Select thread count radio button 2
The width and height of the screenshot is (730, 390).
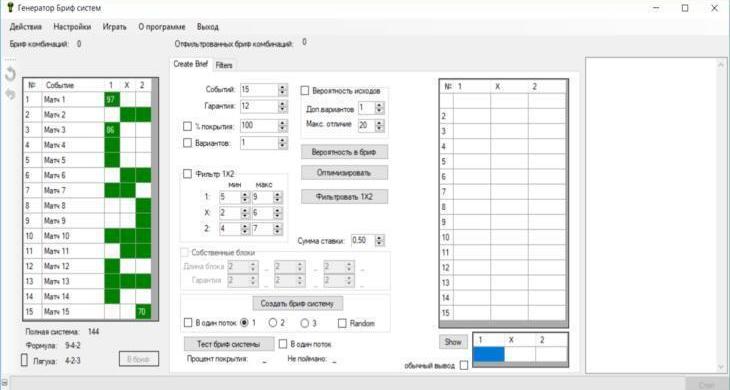273,323
